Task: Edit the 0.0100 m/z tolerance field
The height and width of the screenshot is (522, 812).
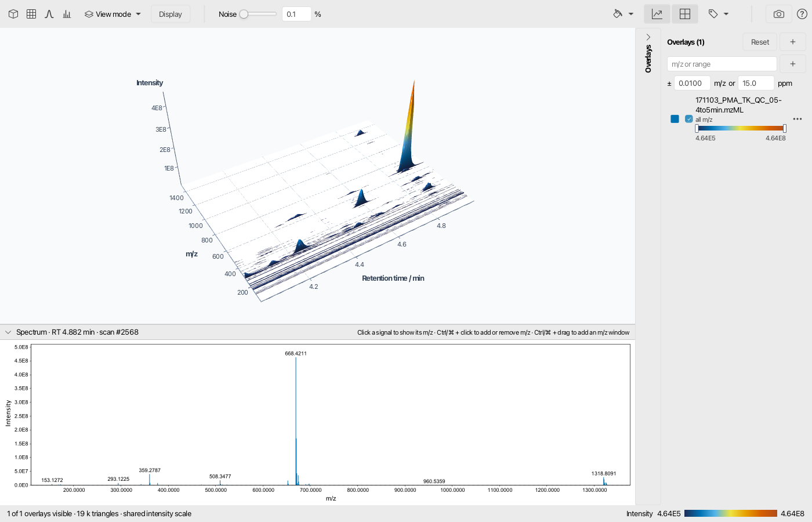Action: click(x=692, y=83)
